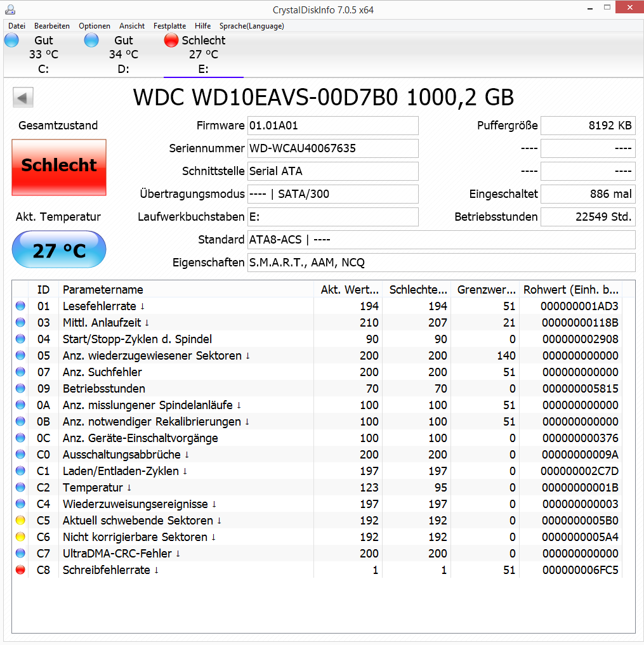Go to previous disk with left arrow

(x=23, y=98)
